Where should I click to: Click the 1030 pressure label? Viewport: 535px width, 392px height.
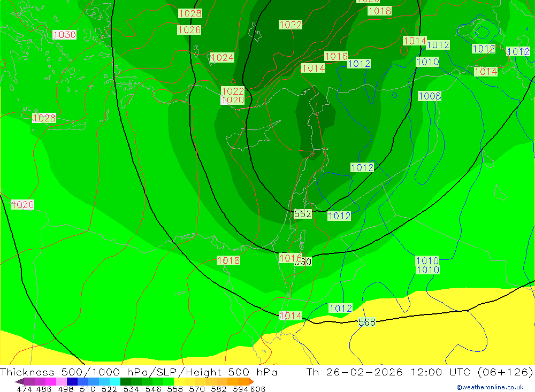coord(64,35)
